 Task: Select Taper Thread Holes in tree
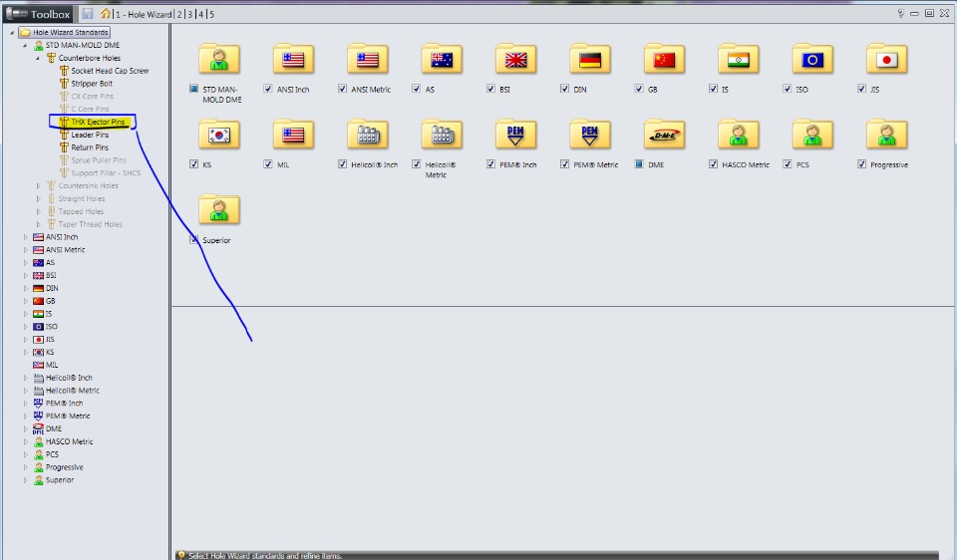91,224
